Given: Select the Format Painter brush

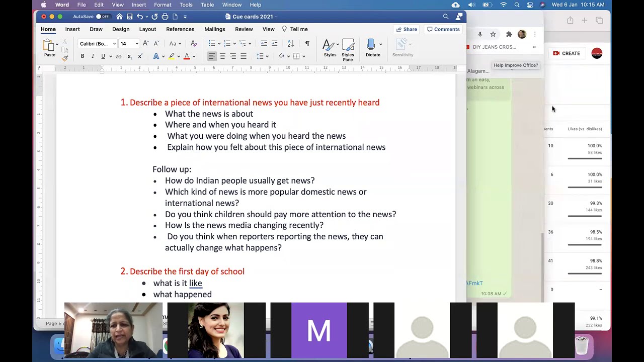Looking at the screenshot, I should [x=65, y=58].
